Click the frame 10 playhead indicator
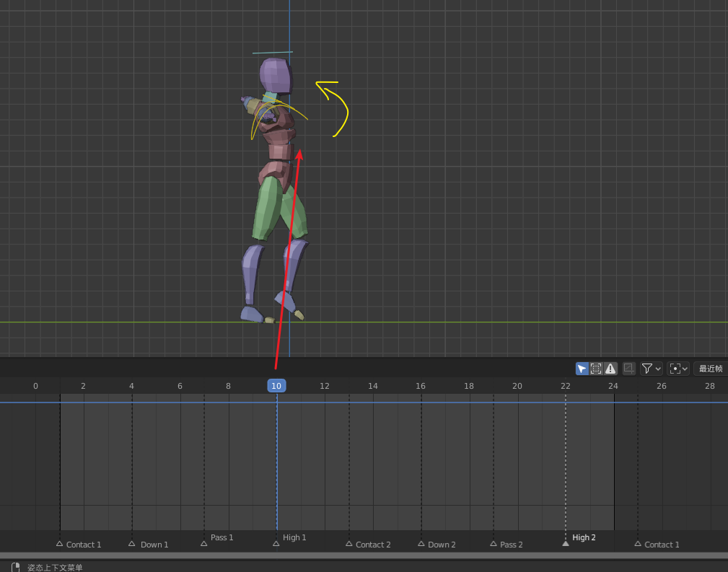Screen dimensions: 728x572 276,386
